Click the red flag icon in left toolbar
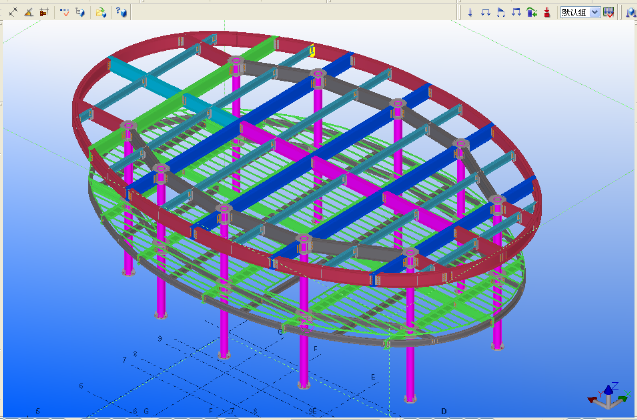 point(43,12)
